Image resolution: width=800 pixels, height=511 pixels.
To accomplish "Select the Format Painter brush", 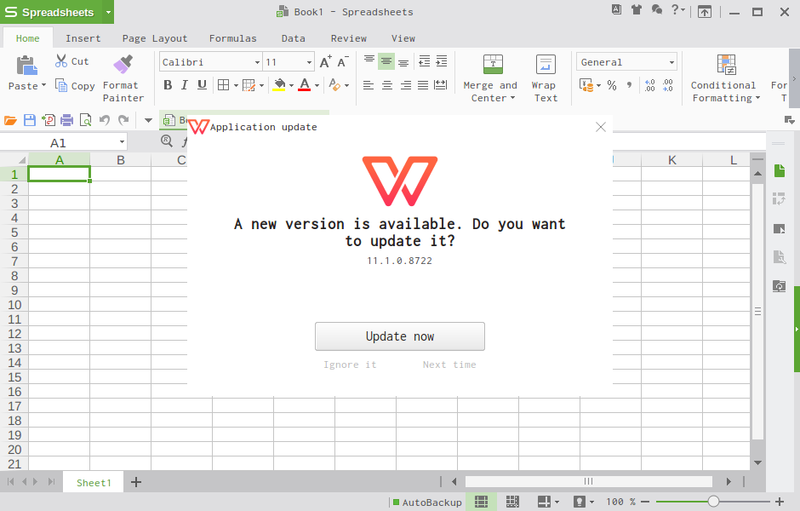I will (123, 64).
